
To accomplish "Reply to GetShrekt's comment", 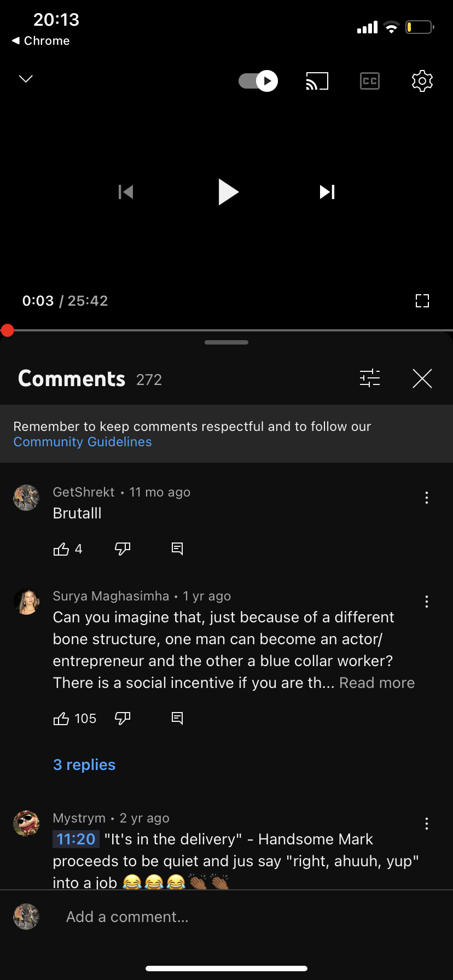I will pos(177,549).
